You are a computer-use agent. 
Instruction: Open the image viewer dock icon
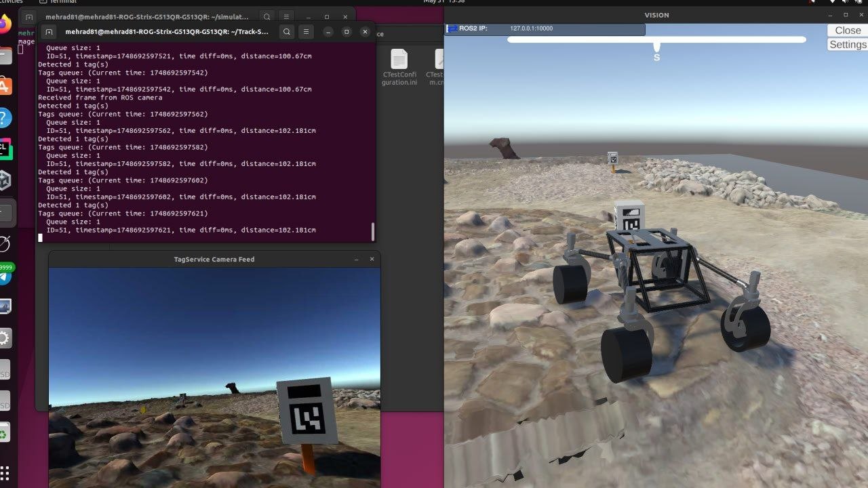tap(4, 307)
